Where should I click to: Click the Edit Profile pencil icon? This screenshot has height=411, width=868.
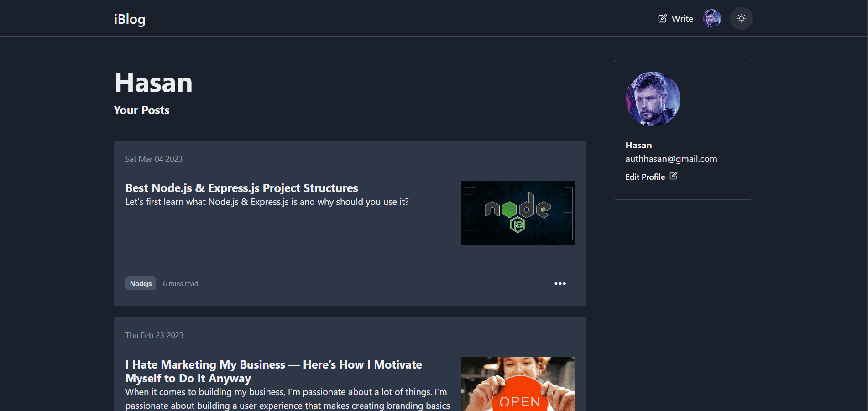tap(674, 176)
